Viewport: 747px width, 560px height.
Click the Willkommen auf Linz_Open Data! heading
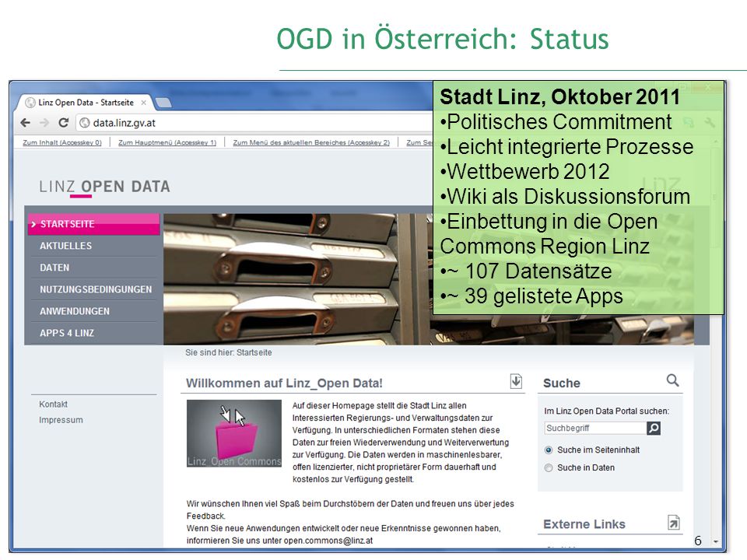[285, 383]
